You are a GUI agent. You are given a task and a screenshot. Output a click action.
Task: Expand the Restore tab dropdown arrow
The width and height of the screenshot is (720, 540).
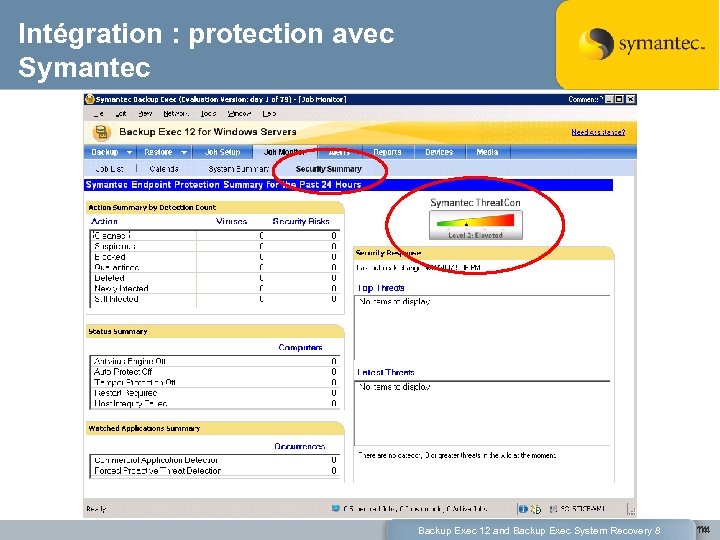point(184,152)
